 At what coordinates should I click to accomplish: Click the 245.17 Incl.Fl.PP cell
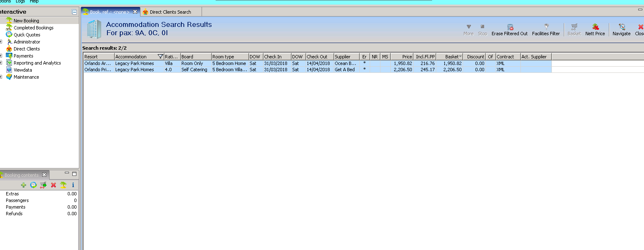425,70
